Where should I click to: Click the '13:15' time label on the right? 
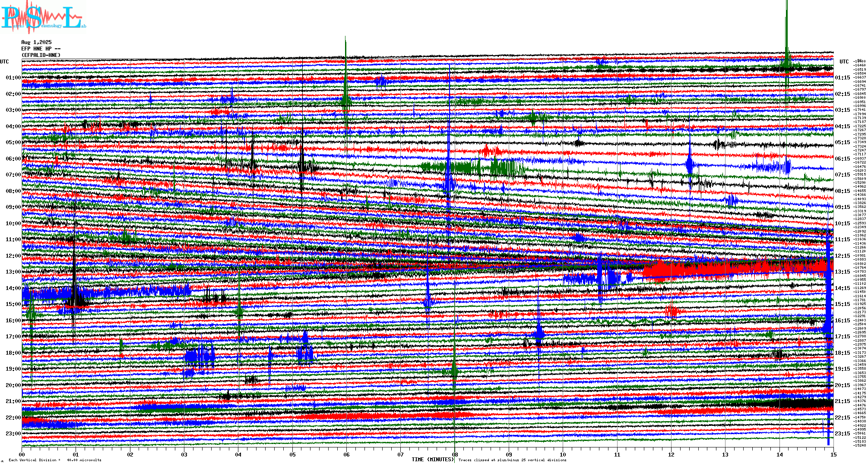click(x=843, y=272)
